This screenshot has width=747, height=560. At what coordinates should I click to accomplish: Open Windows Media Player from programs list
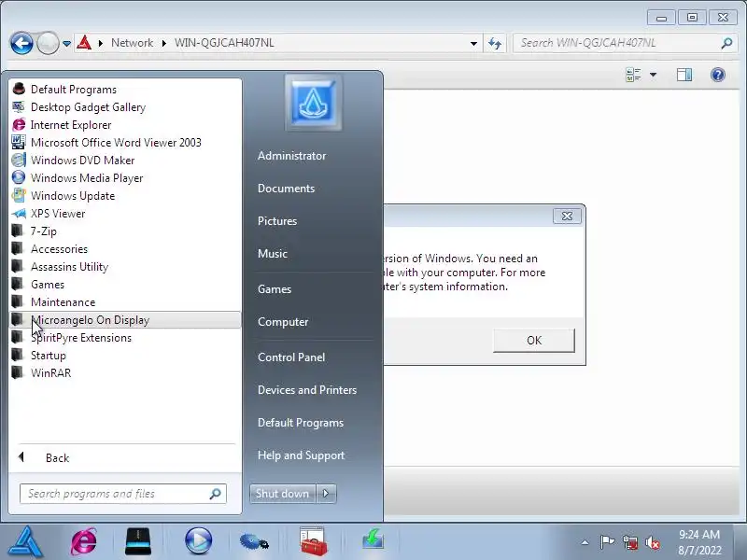pyautogui.click(x=125, y=178)
